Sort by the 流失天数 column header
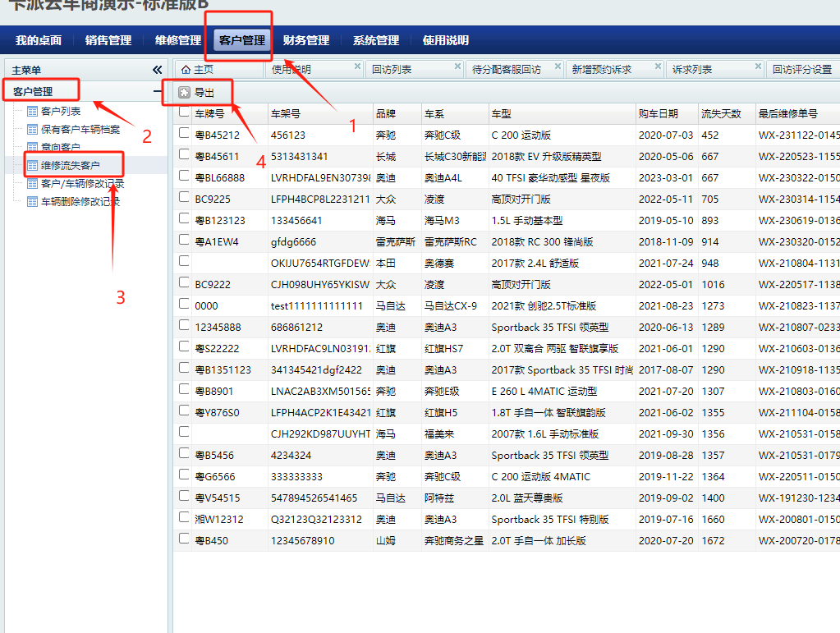Viewport: 840px width, 633px height. [721, 113]
